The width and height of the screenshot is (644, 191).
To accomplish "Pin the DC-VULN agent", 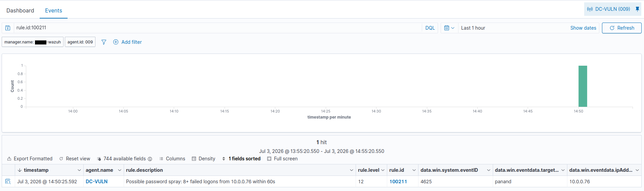I will coord(637,9).
